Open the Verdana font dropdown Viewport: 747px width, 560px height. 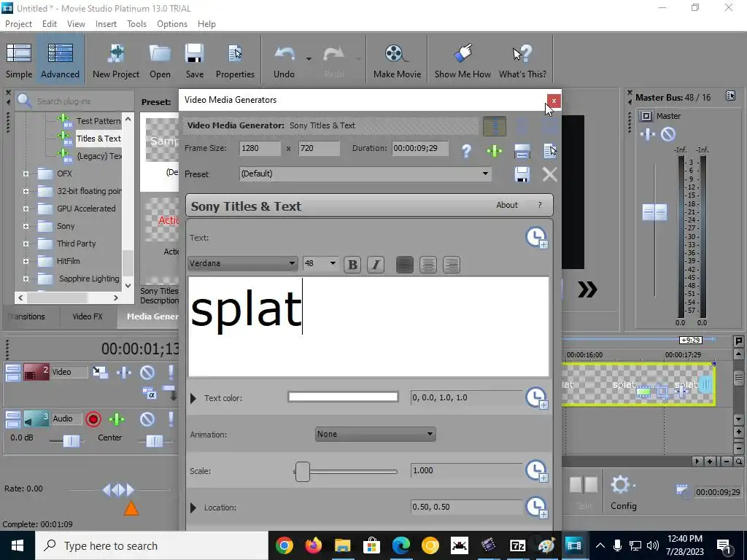(x=242, y=263)
